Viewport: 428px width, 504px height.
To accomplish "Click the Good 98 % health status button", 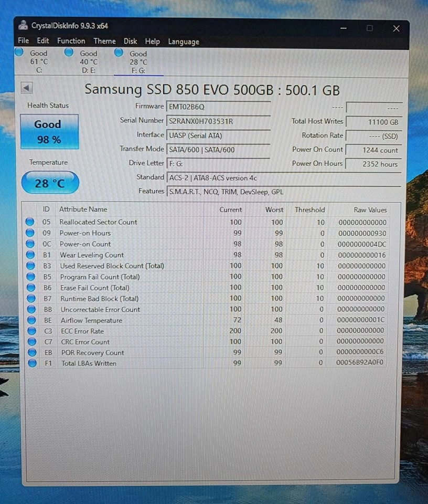I will [49, 132].
